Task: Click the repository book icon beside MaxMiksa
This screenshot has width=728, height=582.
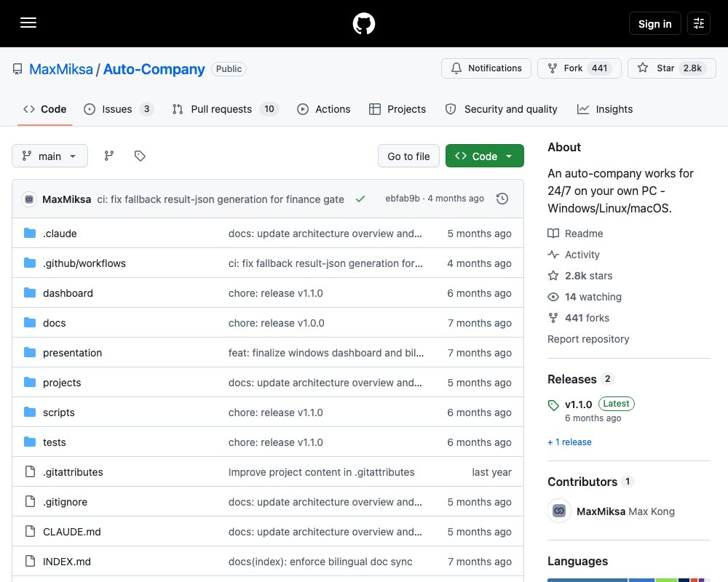Action: [17, 69]
